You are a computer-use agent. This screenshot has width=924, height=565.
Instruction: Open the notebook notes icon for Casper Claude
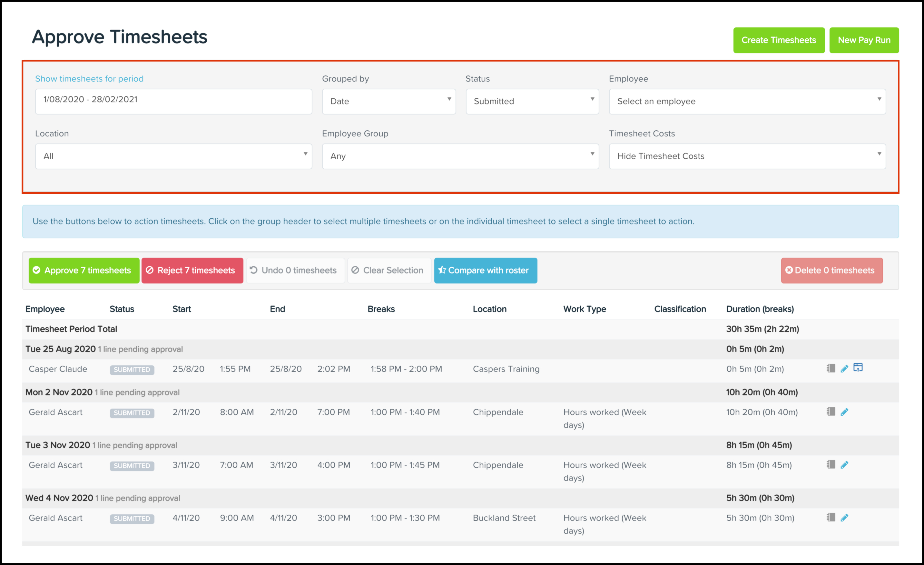click(831, 368)
